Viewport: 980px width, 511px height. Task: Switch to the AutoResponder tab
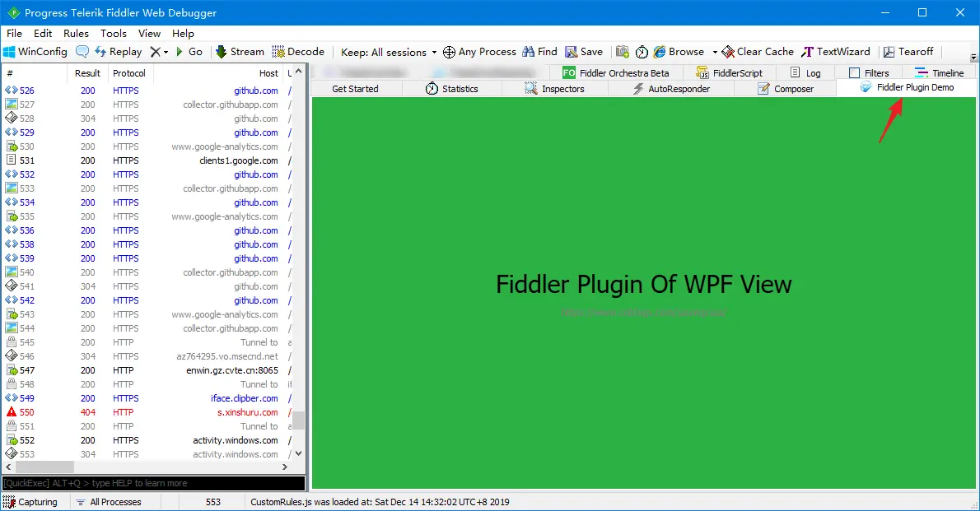(671, 89)
